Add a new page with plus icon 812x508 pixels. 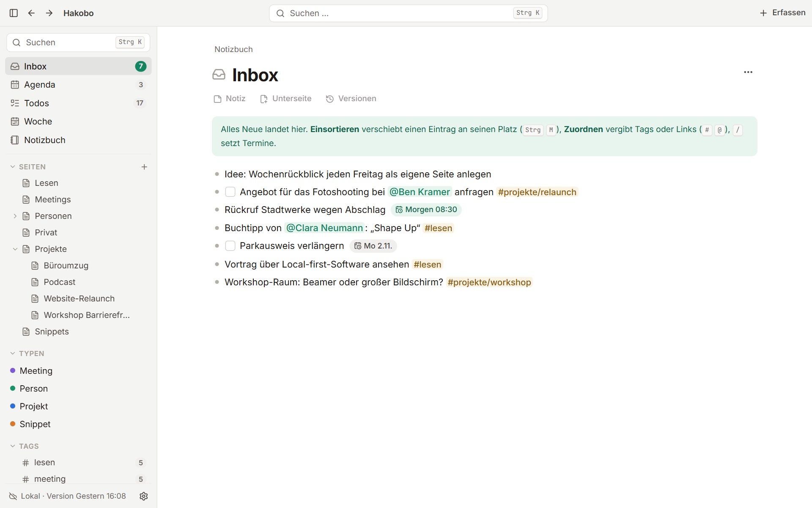144,167
